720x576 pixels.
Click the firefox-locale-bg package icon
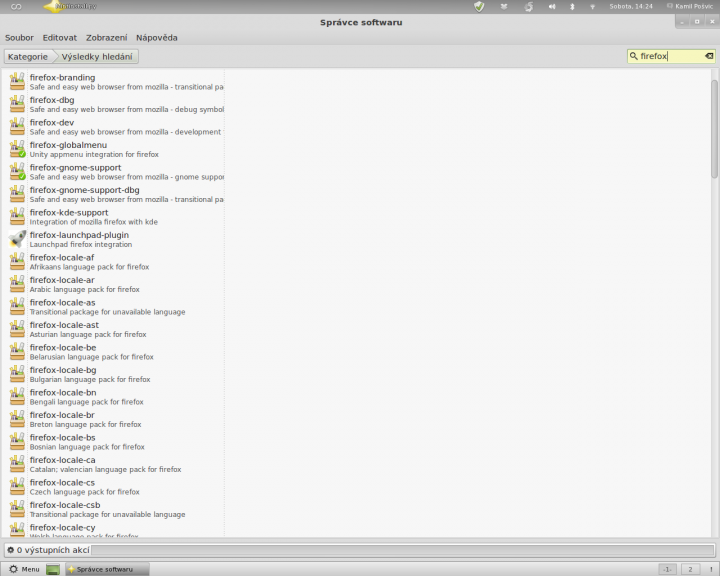pos(17,374)
